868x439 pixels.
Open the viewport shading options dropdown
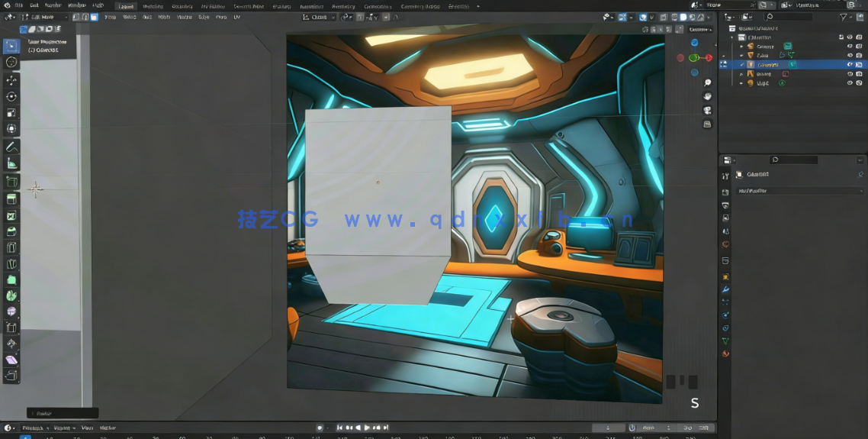(709, 18)
